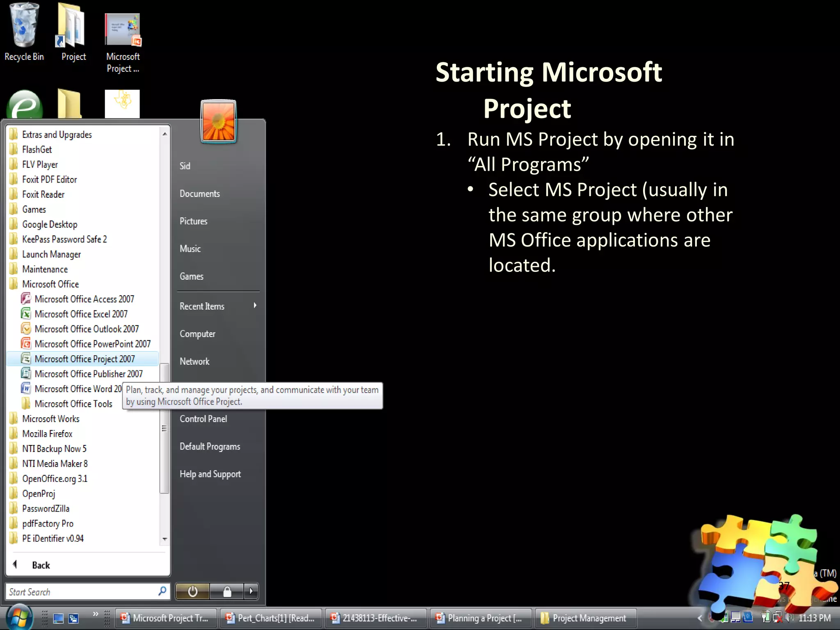Launch Microsoft Office Excel 2007

pos(81,314)
